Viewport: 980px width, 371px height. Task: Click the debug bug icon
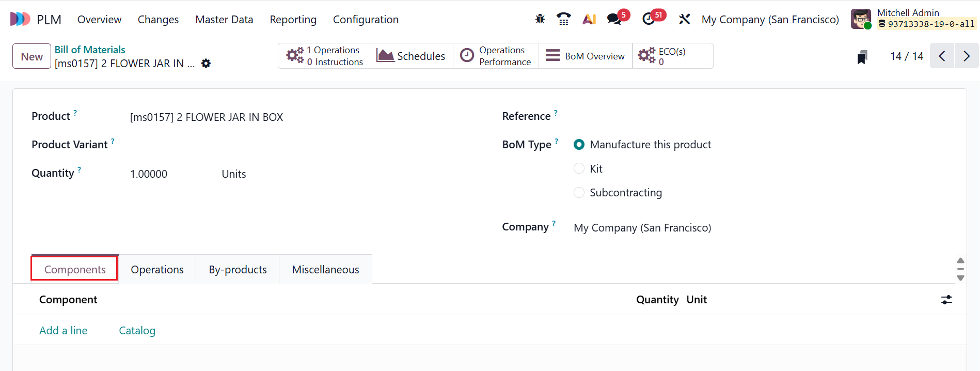[x=540, y=19]
